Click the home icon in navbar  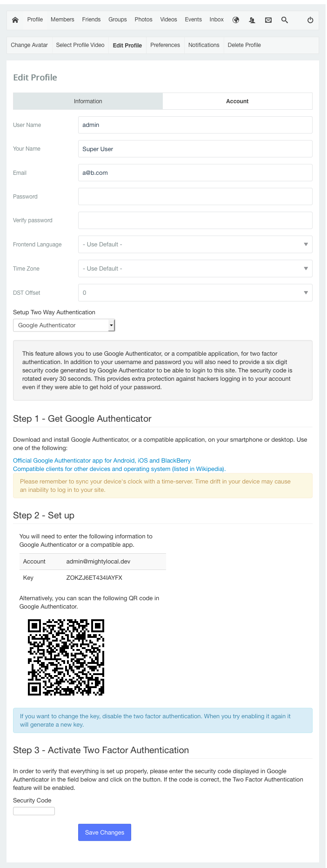point(15,20)
